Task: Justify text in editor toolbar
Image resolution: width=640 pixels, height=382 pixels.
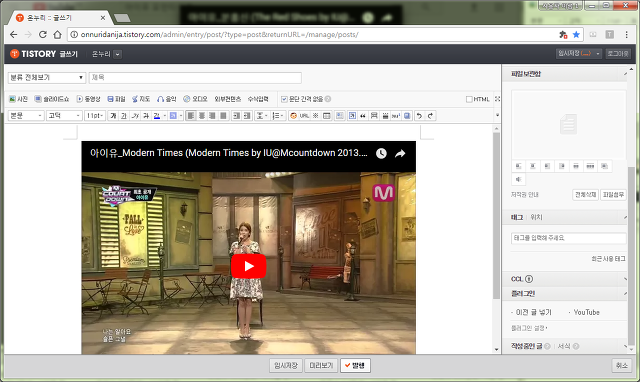Action: [x=223, y=116]
